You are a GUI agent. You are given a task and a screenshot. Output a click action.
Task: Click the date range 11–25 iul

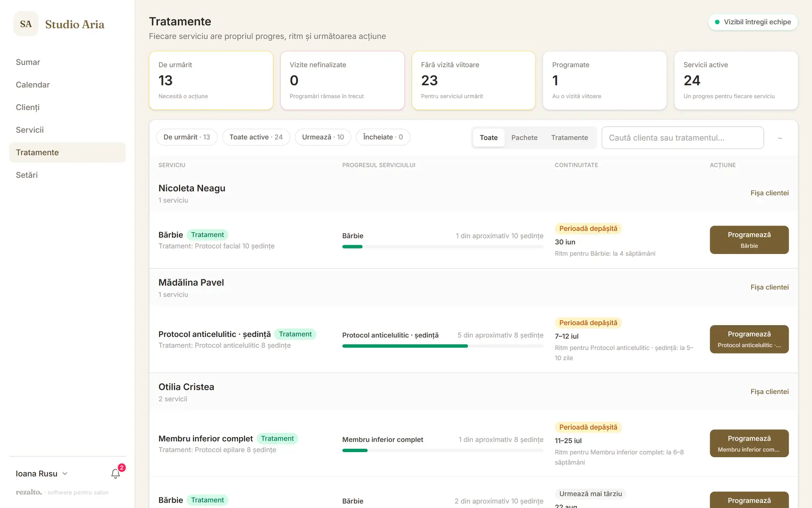pyautogui.click(x=568, y=441)
